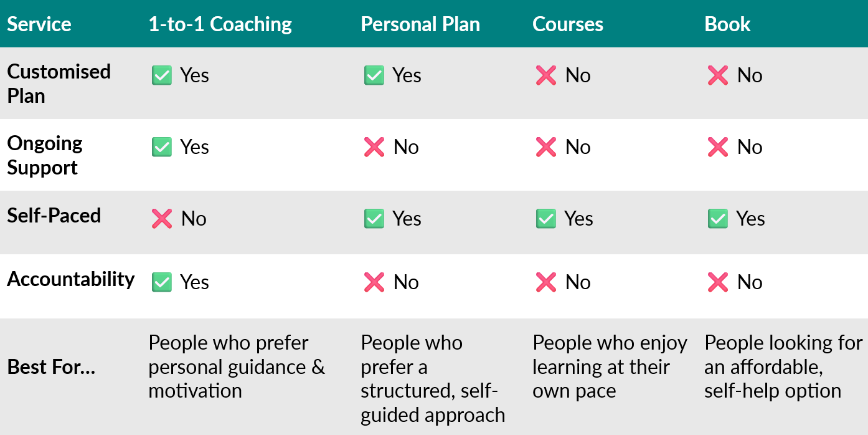Click red cross for Book Customised Plan
Image resolution: width=868 pixels, height=435 pixels.
tap(718, 76)
